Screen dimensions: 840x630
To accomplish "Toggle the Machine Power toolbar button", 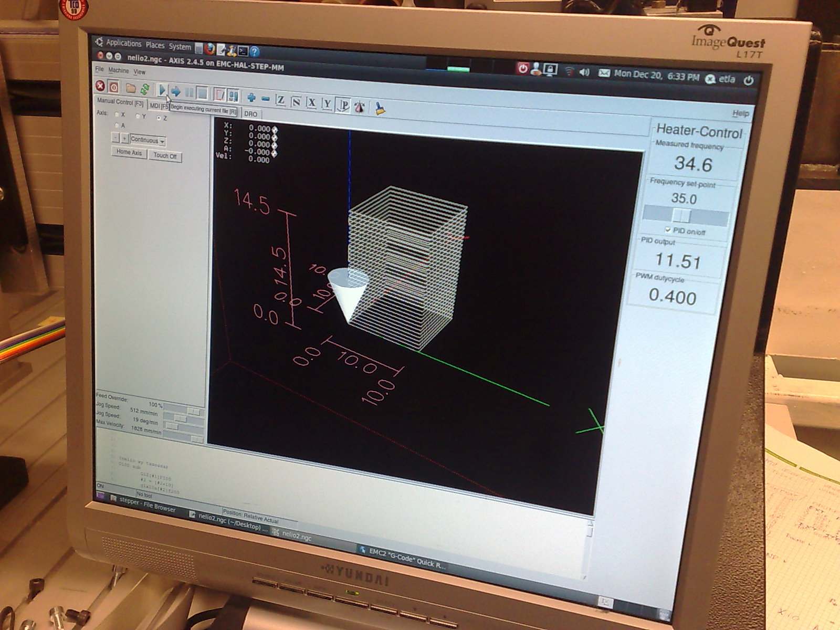I will 114,88.
